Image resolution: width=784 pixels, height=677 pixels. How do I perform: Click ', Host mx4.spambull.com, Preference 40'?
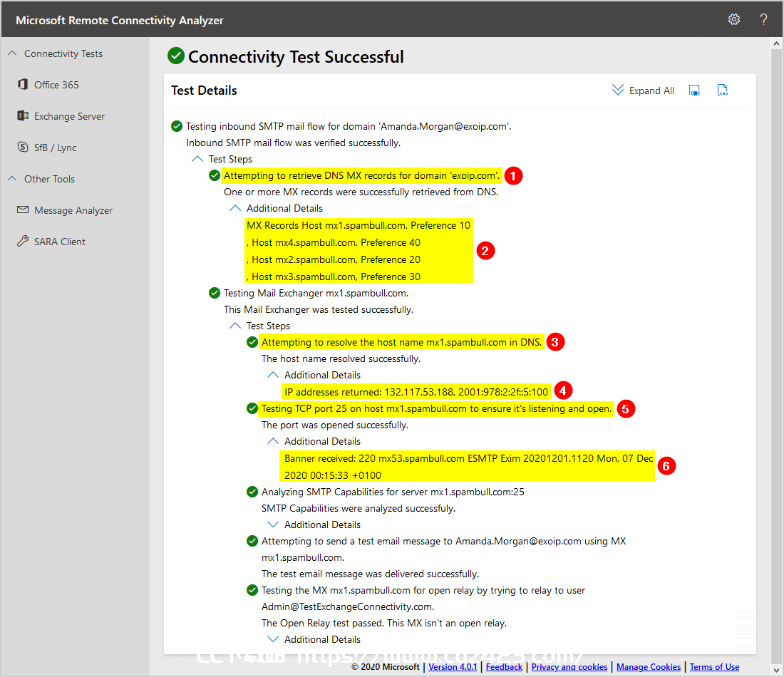tap(334, 242)
